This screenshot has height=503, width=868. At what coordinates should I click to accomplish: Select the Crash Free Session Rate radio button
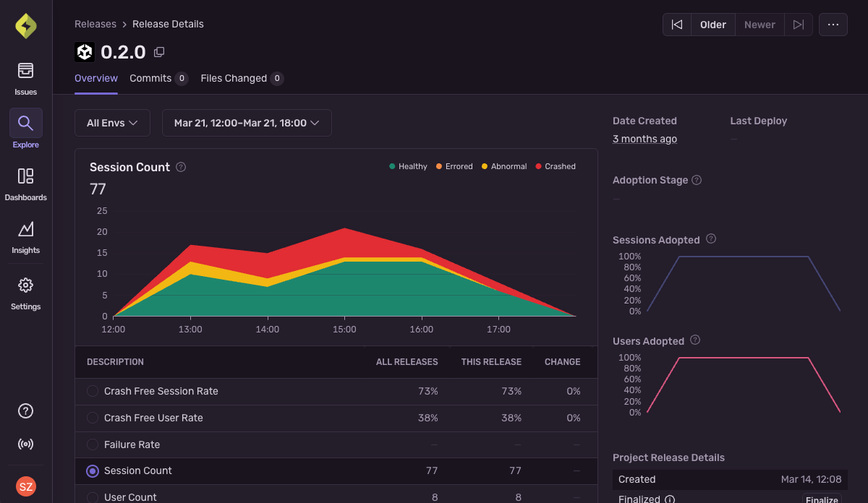pos(92,391)
